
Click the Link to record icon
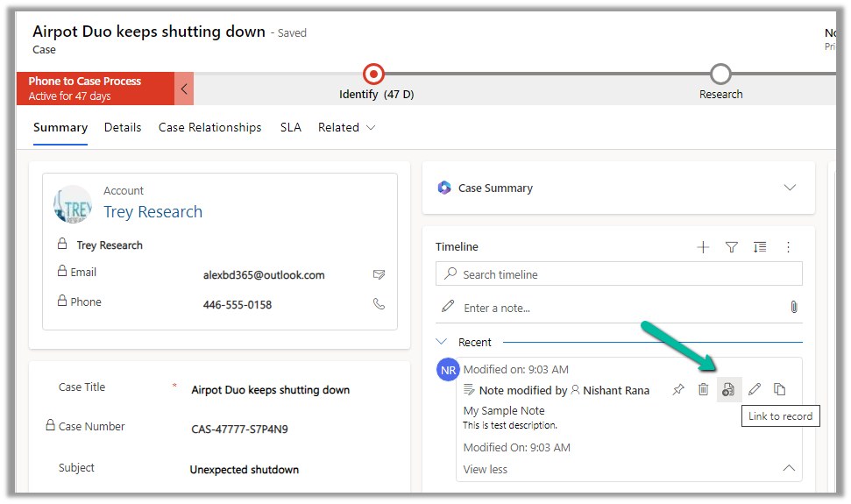pyautogui.click(x=727, y=390)
